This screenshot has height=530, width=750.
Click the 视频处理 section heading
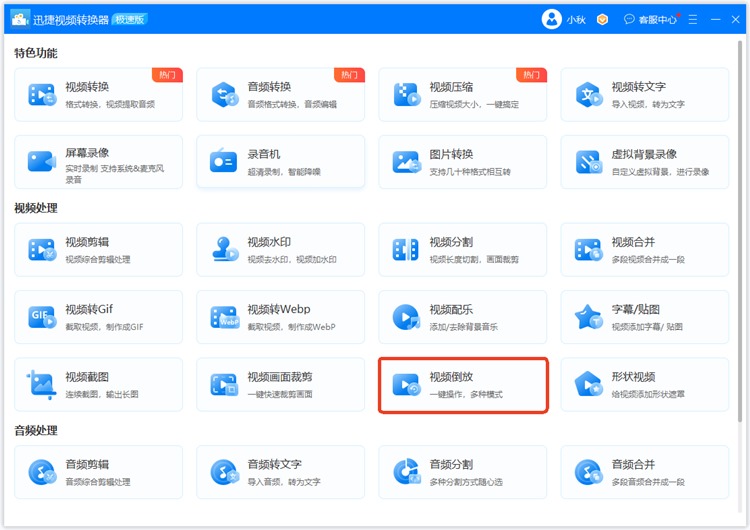tap(36, 208)
